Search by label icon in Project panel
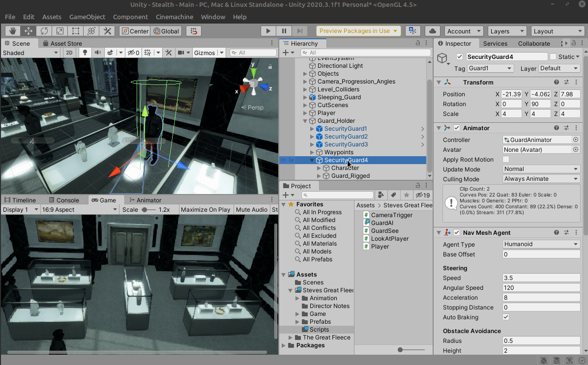588x365 pixels. (x=393, y=195)
